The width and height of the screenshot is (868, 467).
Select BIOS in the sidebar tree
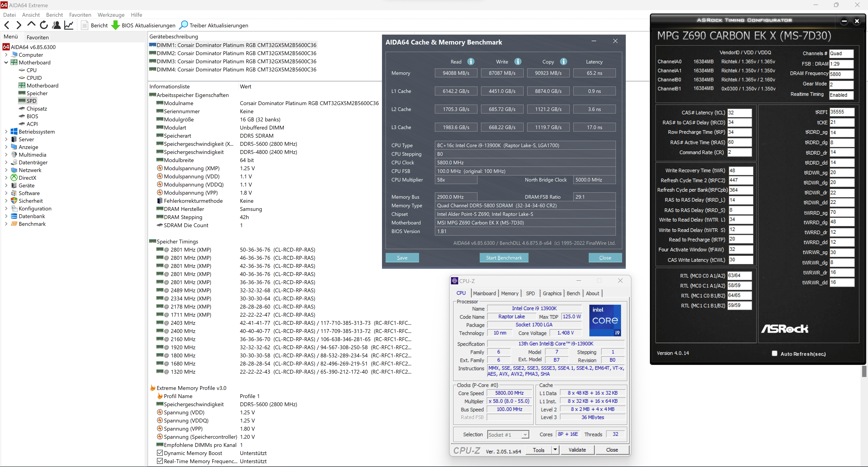(32, 116)
